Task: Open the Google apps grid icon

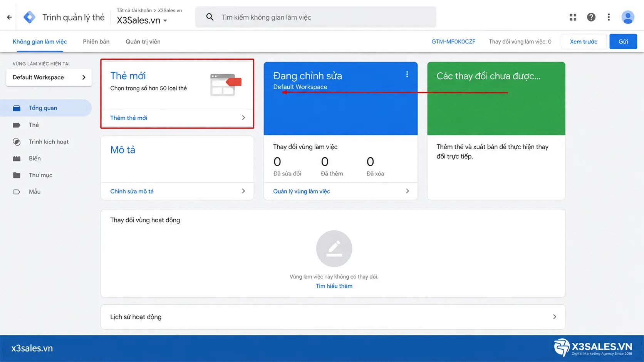Action: pos(573,17)
